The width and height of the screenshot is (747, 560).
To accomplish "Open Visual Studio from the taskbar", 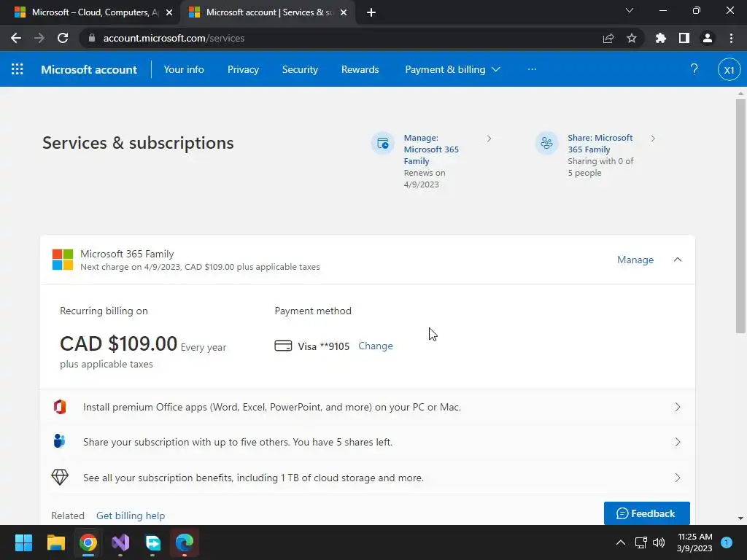I will [x=120, y=542].
